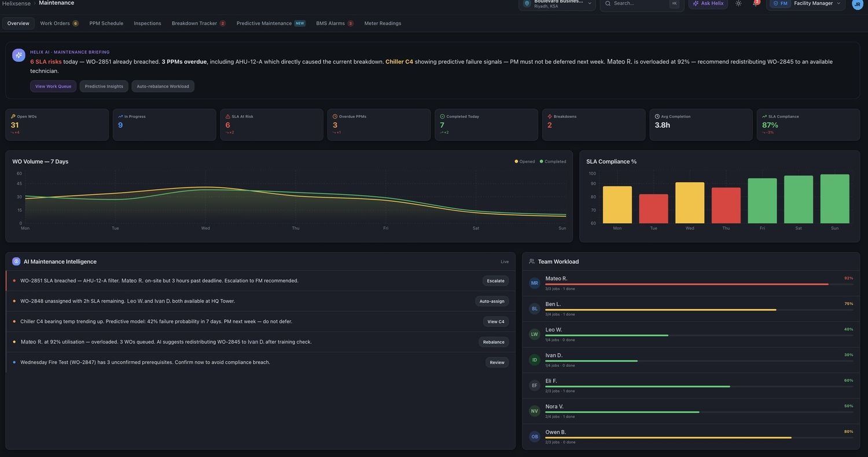Image resolution: width=868 pixels, height=457 pixels.
Task: Click Ben L.'s 75% workload bar
Action: pos(699,309)
